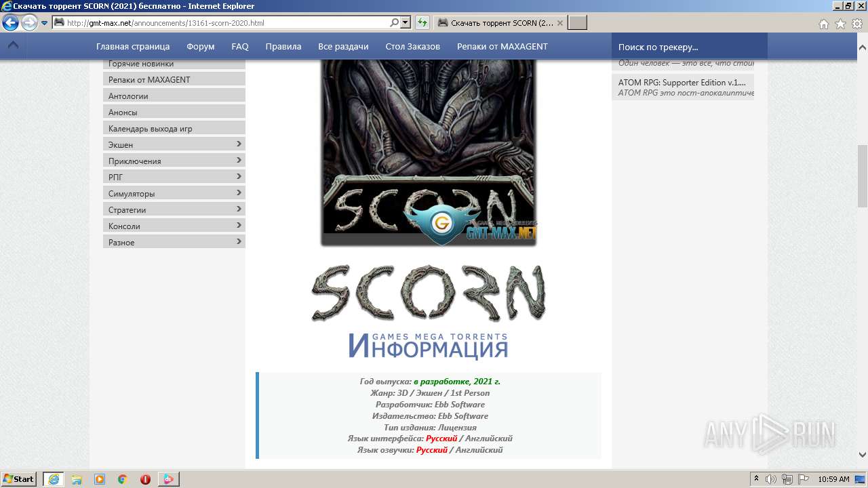
Task: Click the SCORN logo title image
Action: (429, 293)
